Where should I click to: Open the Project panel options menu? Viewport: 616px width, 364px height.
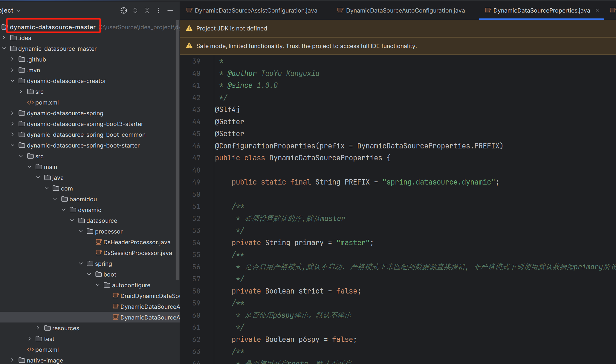coord(159,10)
